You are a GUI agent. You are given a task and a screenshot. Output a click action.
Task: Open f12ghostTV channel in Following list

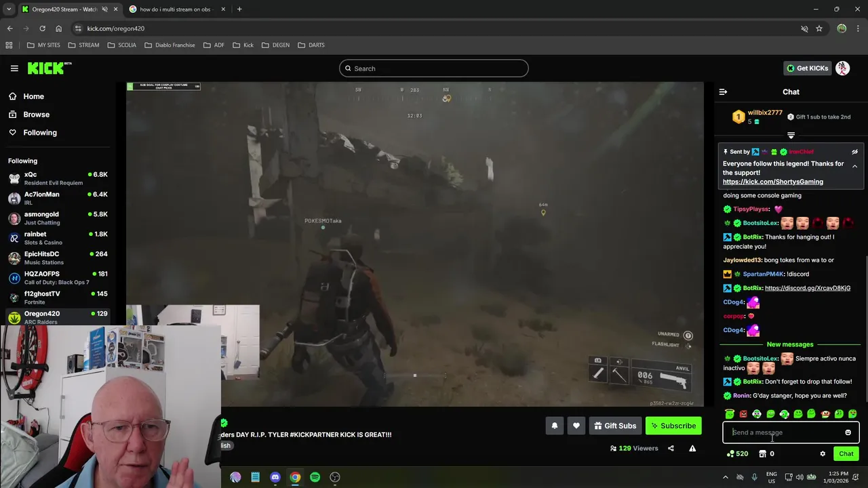[58, 298]
